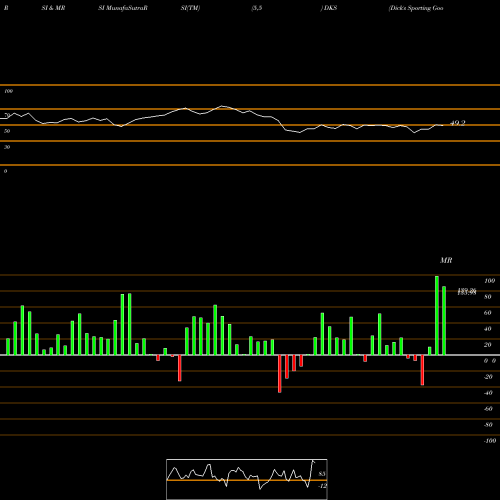Click the longest red bar in the MR chart
This screenshot has width=500, height=500.
pos(280,374)
